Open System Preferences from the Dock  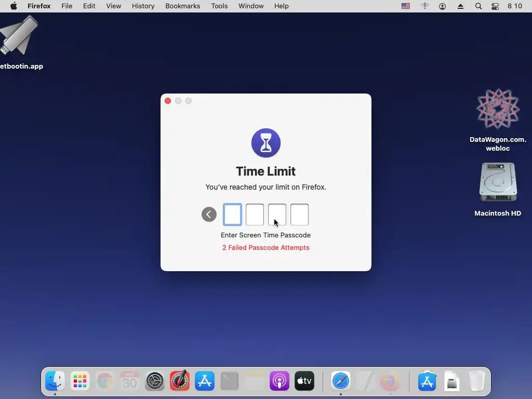tap(155, 381)
